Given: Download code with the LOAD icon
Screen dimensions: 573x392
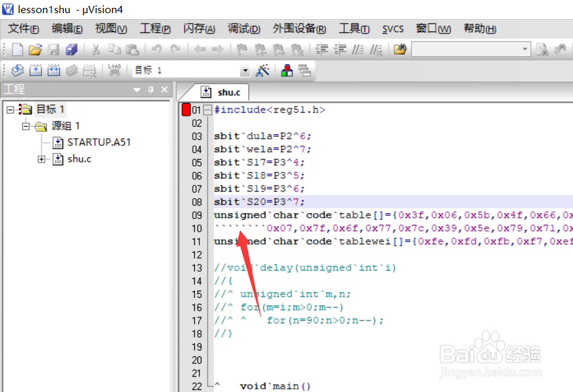Looking at the screenshot, I should tap(114, 70).
